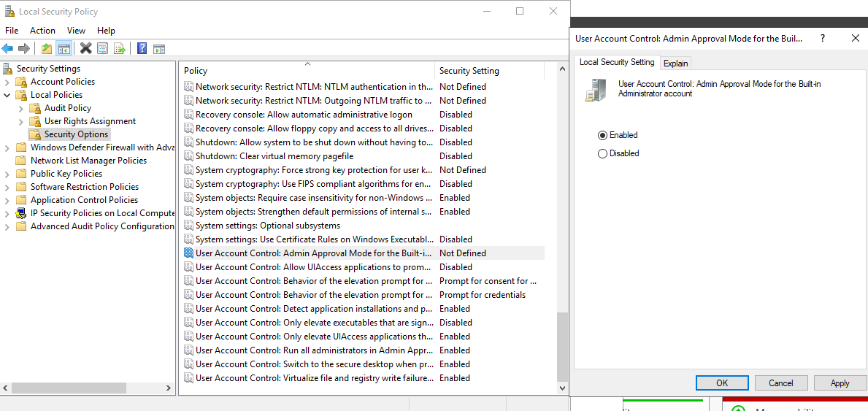Click OK in the dialog
This screenshot has width=868, height=411.
pyautogui.click(x=722, y=383)
